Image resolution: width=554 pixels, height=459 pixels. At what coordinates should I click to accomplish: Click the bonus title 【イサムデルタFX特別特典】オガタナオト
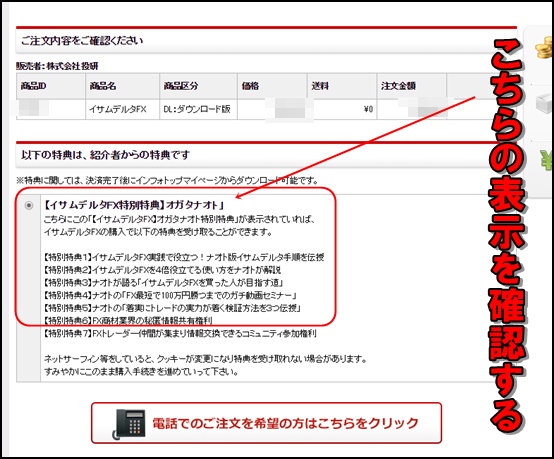(134, 205)
